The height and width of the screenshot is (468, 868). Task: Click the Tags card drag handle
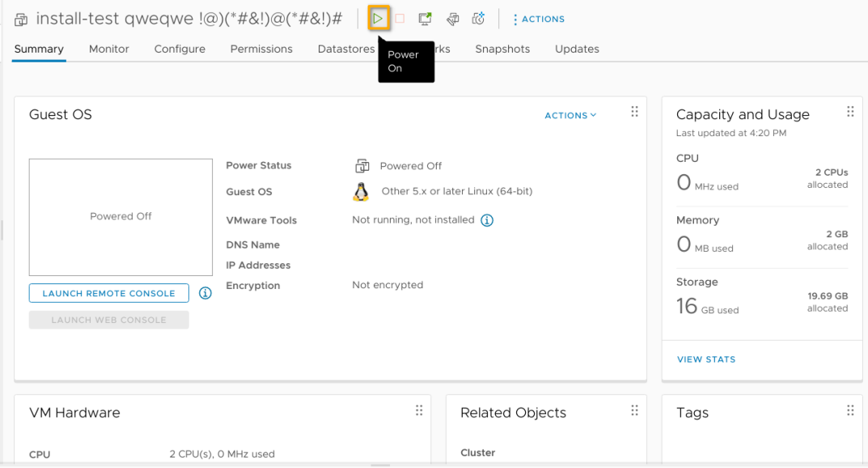[850, 411]
